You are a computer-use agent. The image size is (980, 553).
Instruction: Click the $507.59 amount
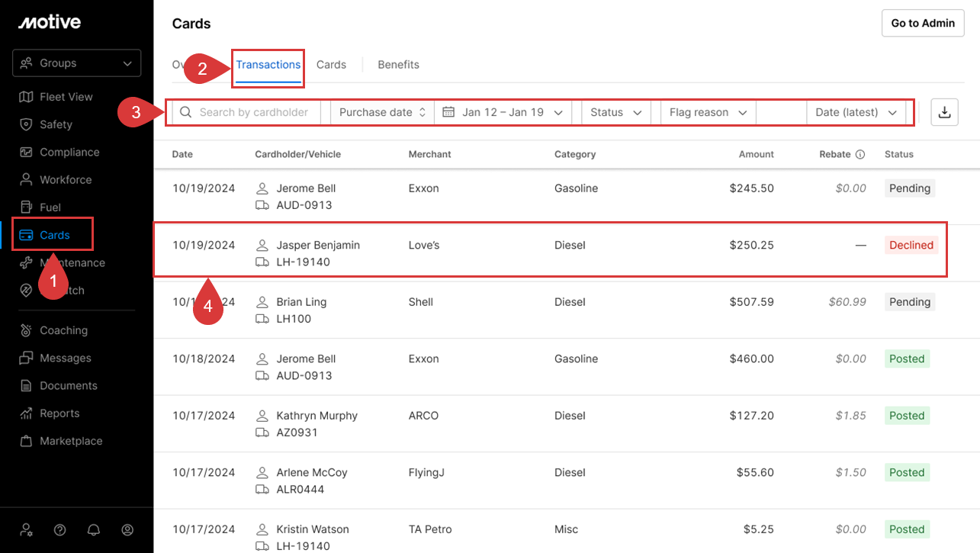pos(751,302)
